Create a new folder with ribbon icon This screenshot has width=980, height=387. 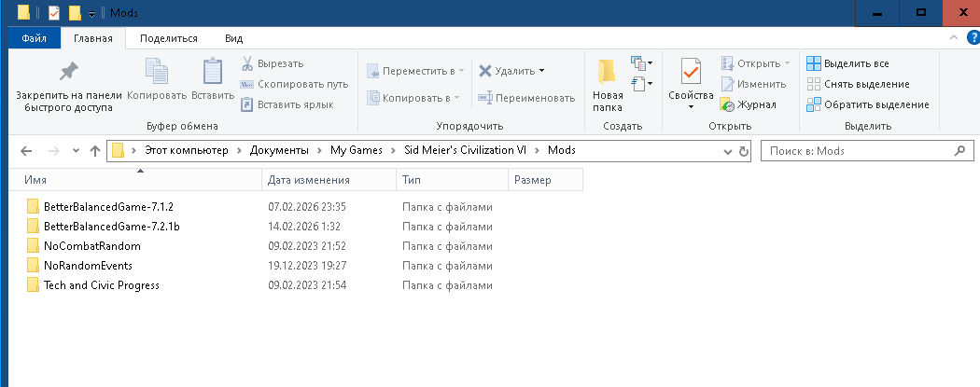point(607,73)
